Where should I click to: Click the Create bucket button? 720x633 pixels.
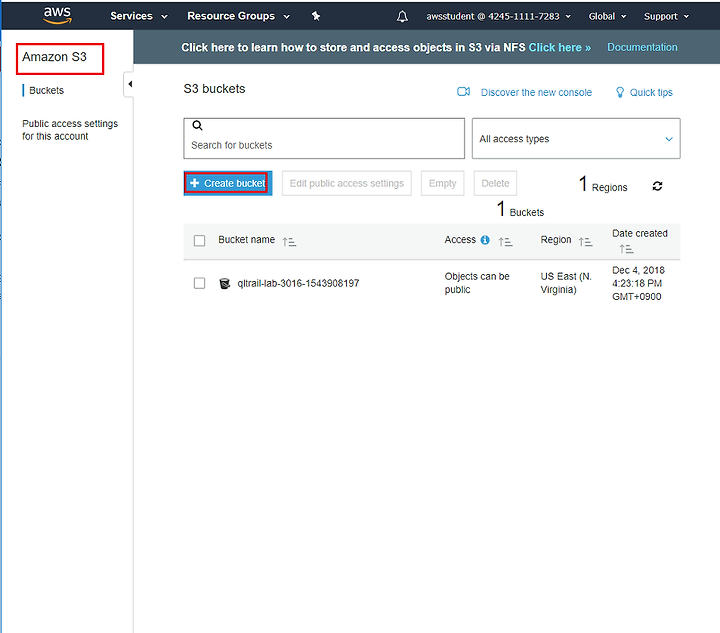tap(228, 183)
